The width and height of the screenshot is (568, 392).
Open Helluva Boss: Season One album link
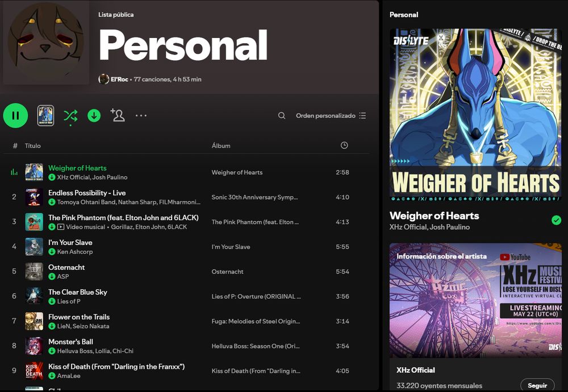click(x=256, y=346)
